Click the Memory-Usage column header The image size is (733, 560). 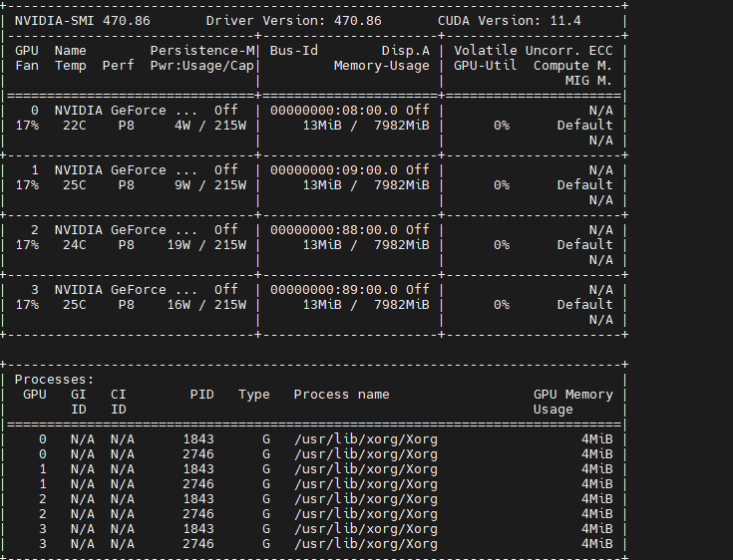click(381, 66)
